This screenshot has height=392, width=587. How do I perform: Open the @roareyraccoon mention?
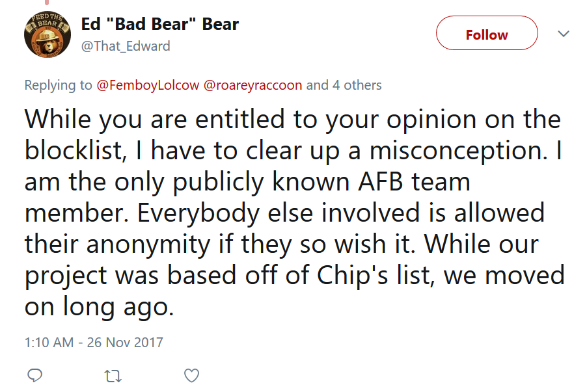(253, 85)
